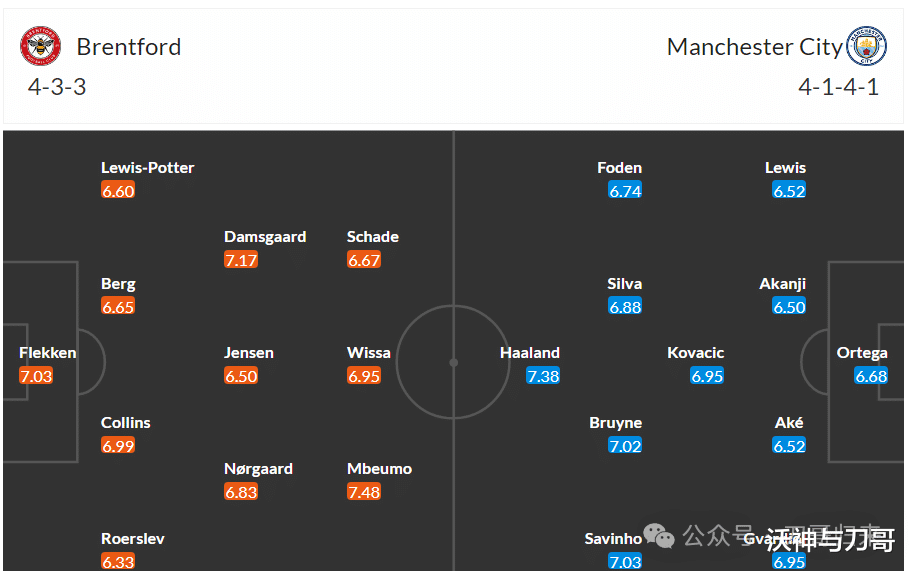The image size is (910, 571).
Task: Select Savinho's 7.03 rating badge
Action: click(625, 562)
